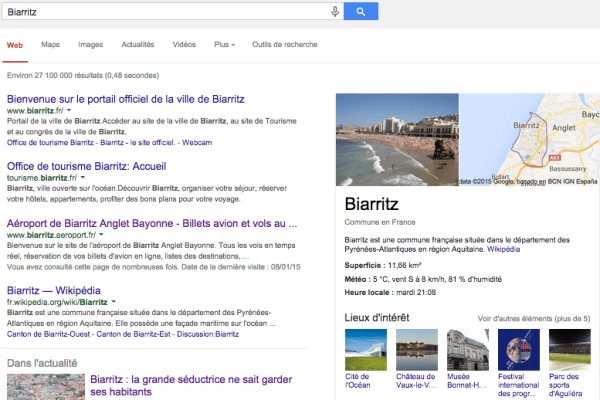Click Voir d'autres éléments (plus de 5)
The height and width of the screenshot is (400, 600).
(x=534, y=318)
